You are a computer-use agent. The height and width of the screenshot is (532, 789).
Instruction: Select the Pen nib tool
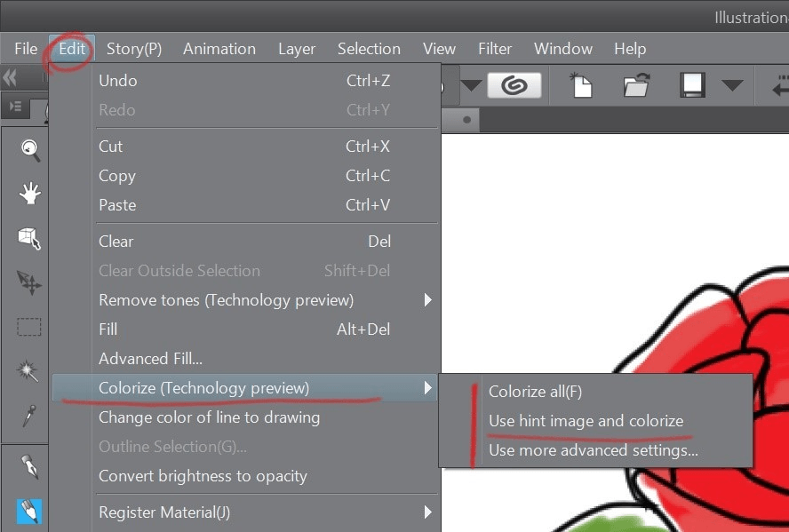point(29,466)
